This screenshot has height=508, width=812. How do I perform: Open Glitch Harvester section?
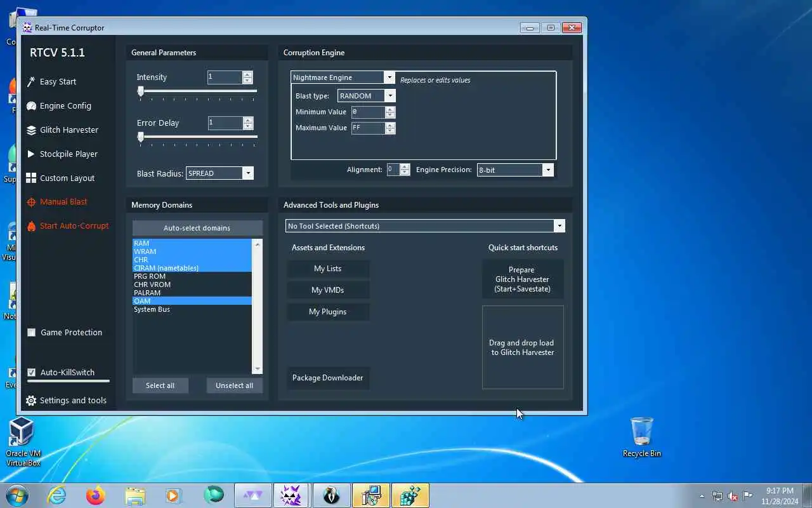point(69,130)
